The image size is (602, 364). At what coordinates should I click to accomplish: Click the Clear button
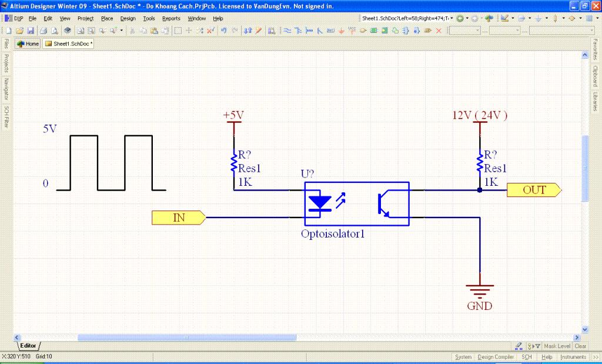[x=580, y=346]
